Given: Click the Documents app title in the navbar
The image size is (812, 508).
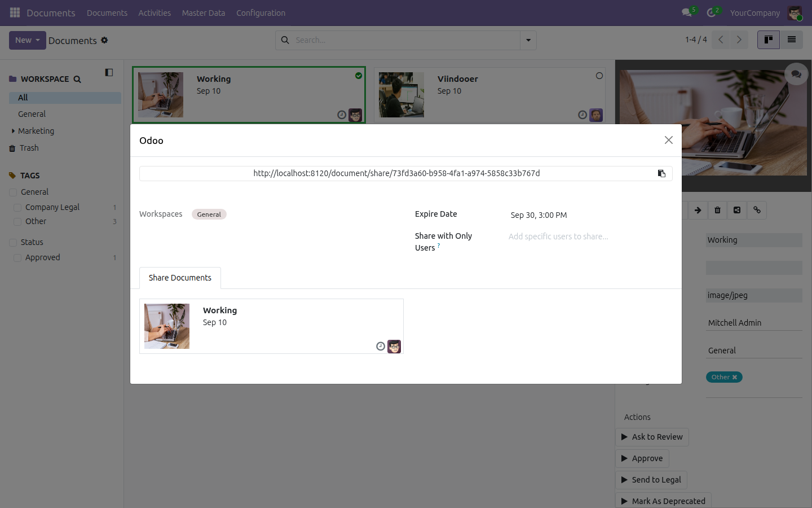Looking at the screenshot, I should (51, 13).
